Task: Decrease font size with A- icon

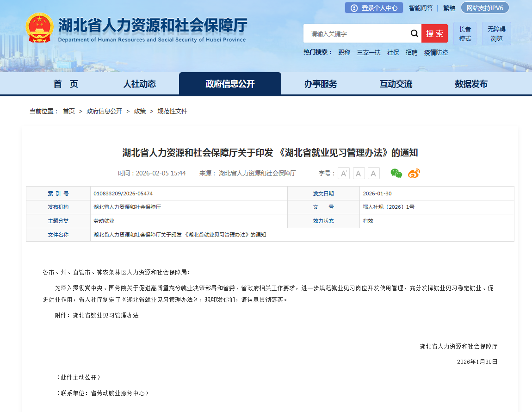Action: 374,173
